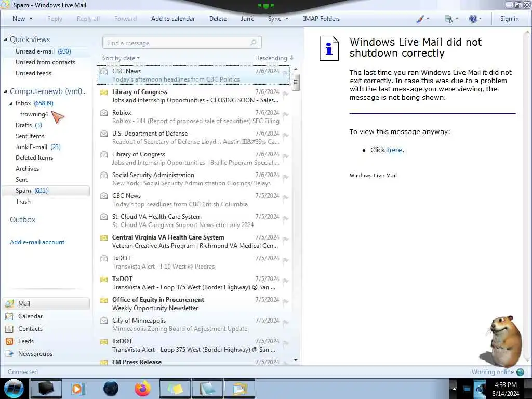Click unread envelope icon of Central Virginia VA Health Care
This screenshot has width=532, height=399.
click(x=104, y=237)
